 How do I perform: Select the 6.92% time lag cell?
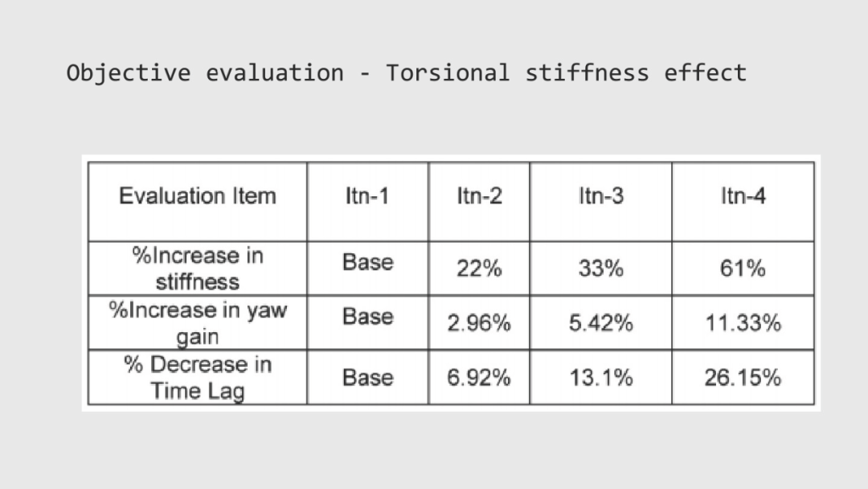[479, 377]
